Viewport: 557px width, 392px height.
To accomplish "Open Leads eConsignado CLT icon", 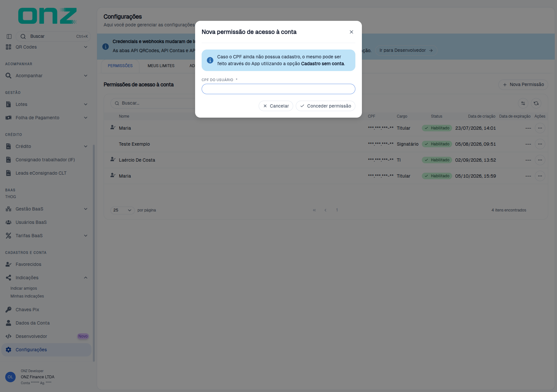I will pos(8,173).
